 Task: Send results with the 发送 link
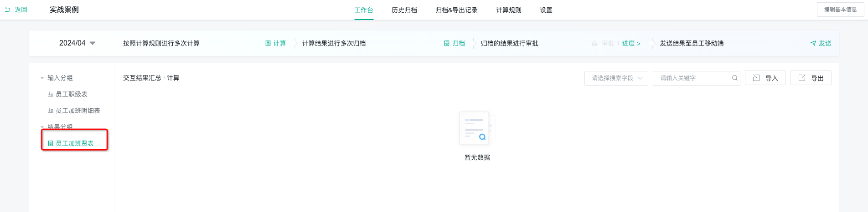coord(825,43)
